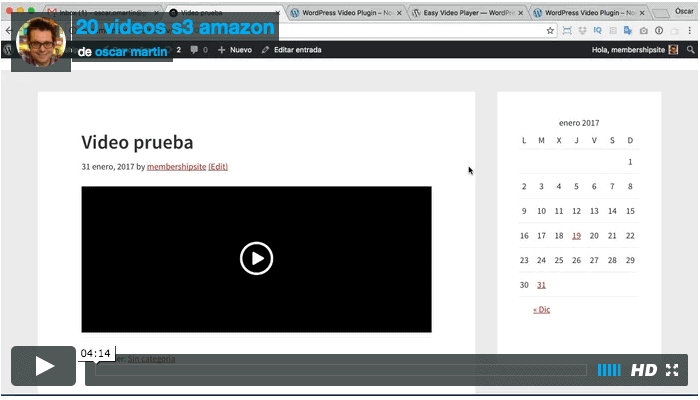Screen dimensions: 700x400
Task: Click the Oscar profile button in Chrome
Action: point(683,11)
